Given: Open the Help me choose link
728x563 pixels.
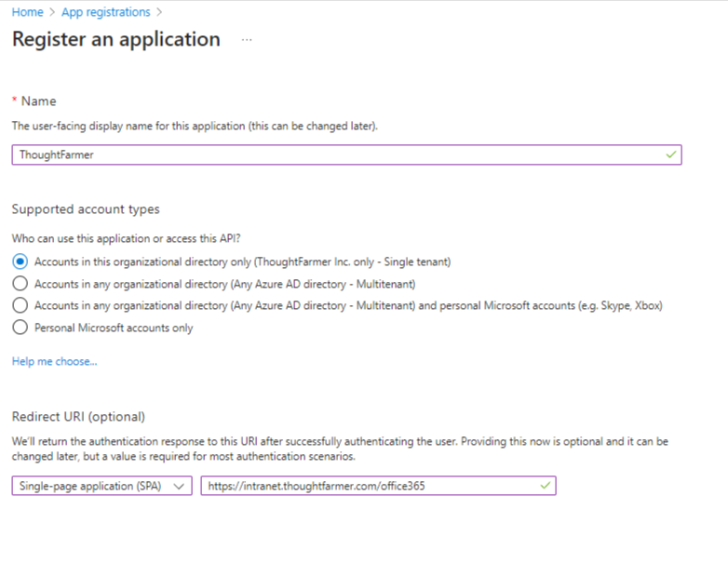Looking at the screenshot, I should (54, 361).
